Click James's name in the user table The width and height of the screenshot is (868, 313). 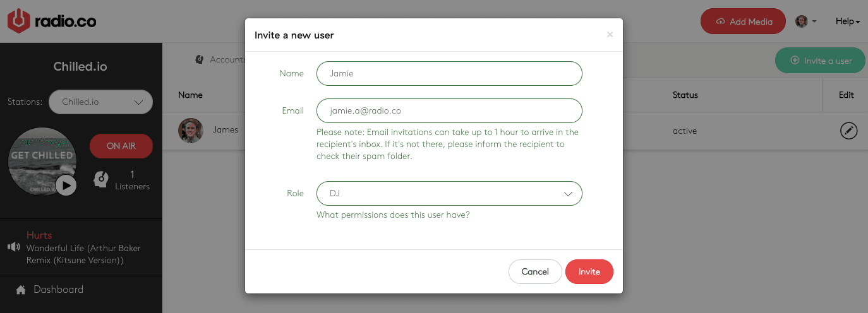226,129
